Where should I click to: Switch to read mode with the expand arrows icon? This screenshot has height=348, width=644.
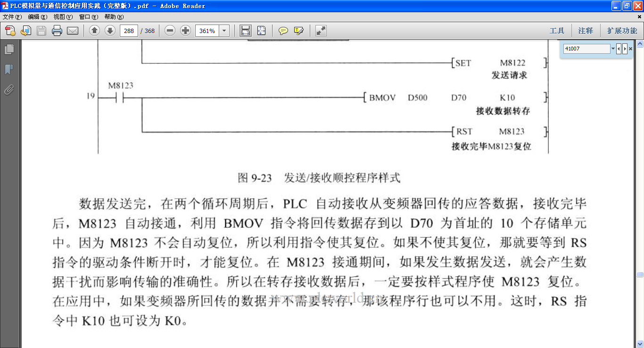tap(321, 31)
